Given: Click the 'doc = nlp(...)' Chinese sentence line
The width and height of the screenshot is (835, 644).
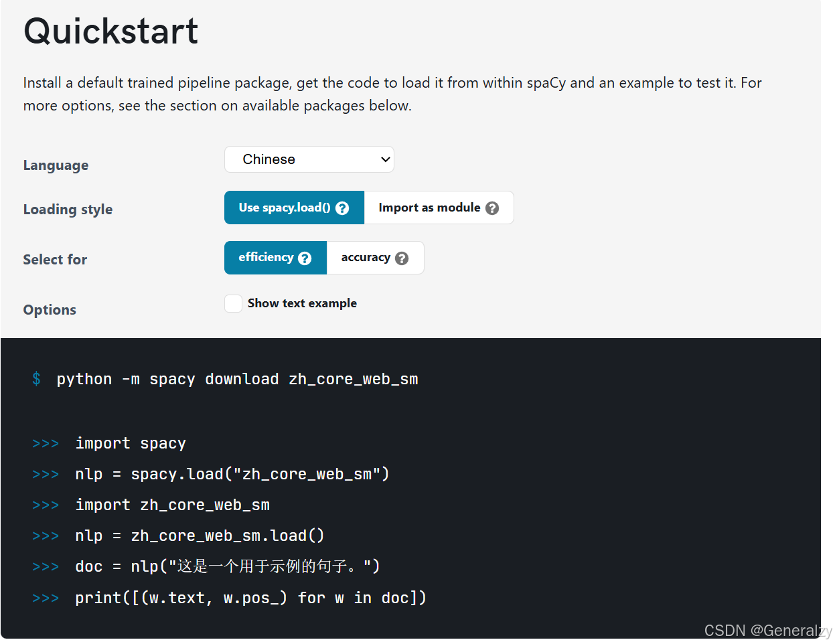Looking at the screenshot, I should coord(228,566).
